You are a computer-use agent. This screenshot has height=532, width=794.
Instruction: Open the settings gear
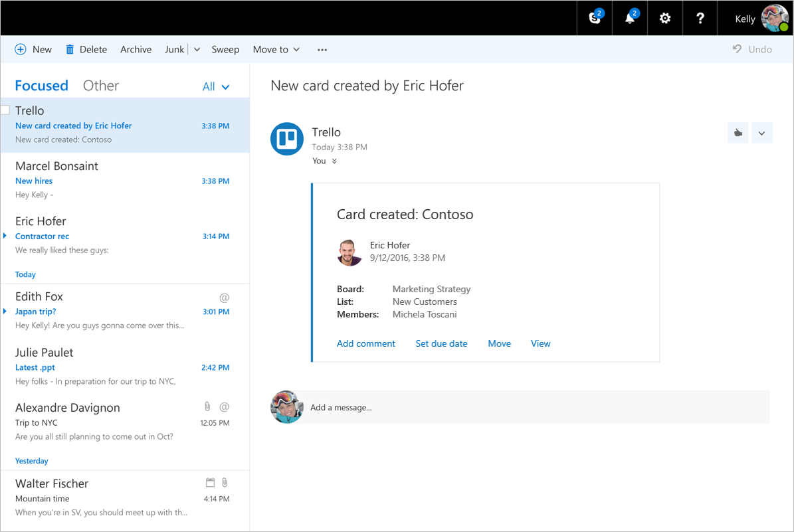pyautogui.click(x=665, y=19)
